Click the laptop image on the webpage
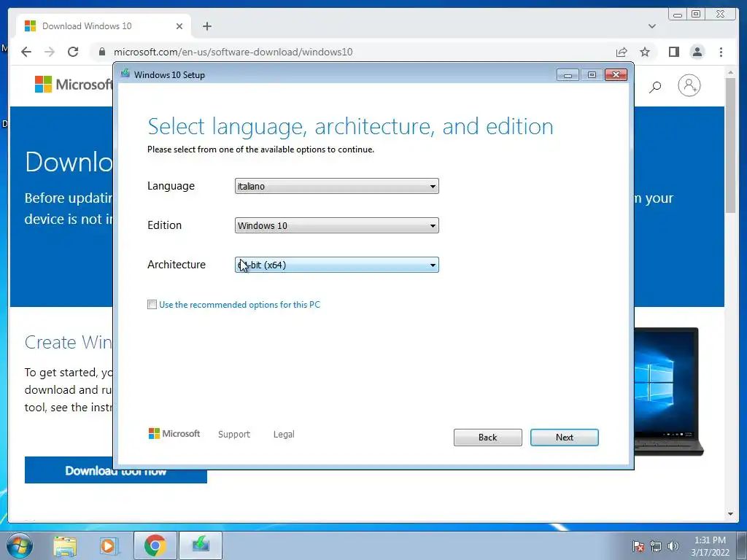 (x=669, y=392)
